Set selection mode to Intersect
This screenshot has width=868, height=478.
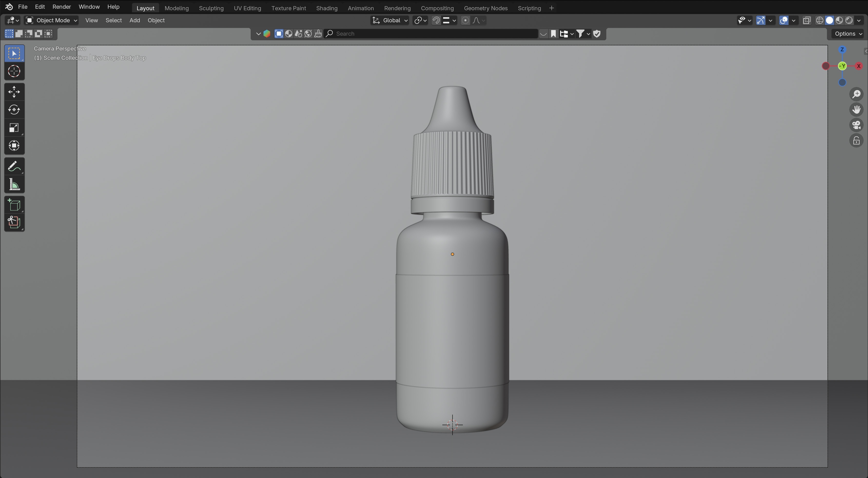click(x=49, y=34)
